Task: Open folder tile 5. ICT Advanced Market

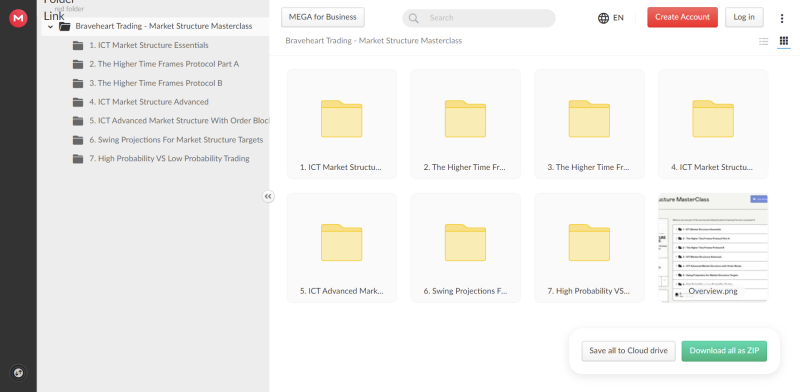Action: pos(341,248)
